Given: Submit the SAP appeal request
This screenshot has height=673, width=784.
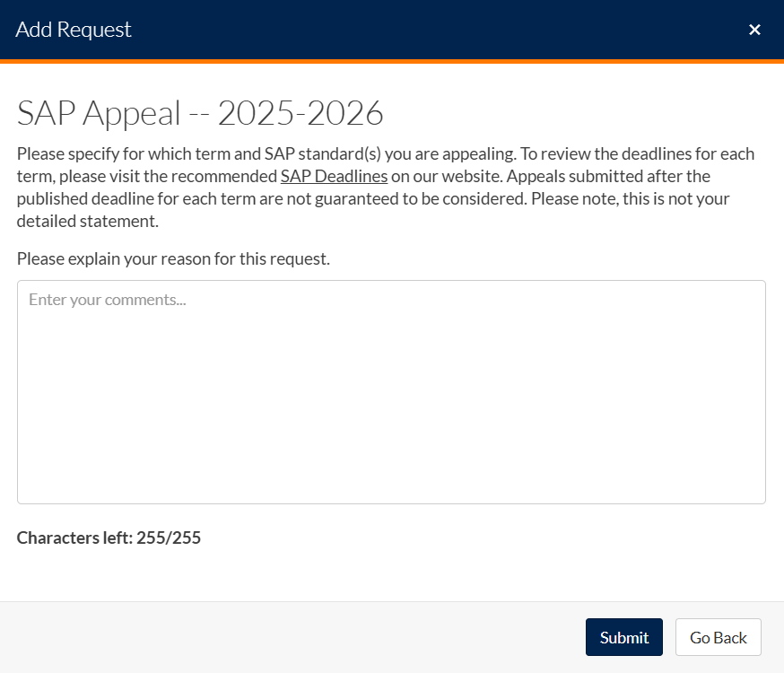Looking at the screenshot, I should coord(623,637).
